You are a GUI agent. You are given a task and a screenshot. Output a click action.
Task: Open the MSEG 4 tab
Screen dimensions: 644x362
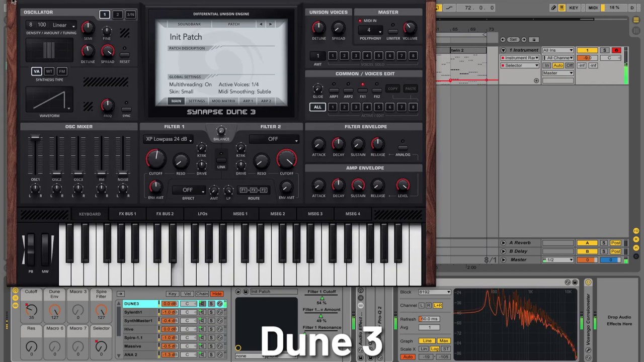[353, 214]
